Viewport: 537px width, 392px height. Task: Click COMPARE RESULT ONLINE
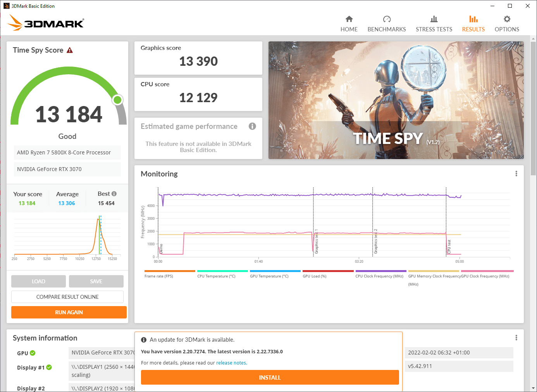(x=67, y=297)
